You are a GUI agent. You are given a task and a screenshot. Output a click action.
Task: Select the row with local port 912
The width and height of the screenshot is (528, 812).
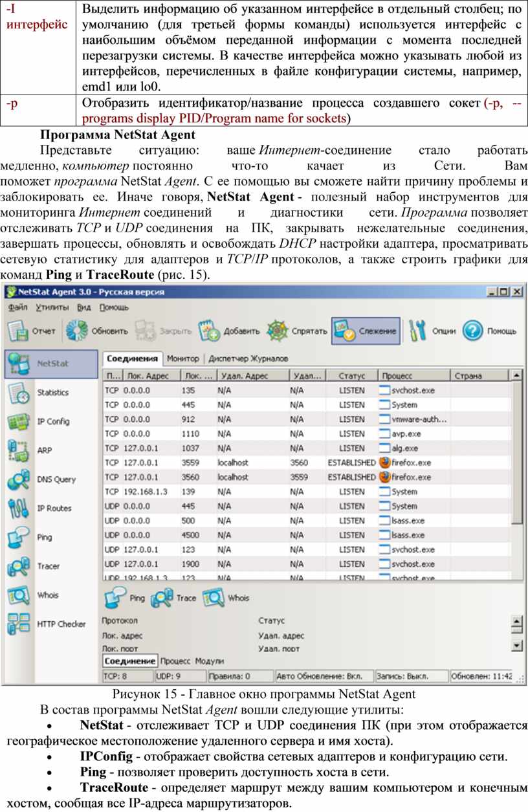(306, 419)
